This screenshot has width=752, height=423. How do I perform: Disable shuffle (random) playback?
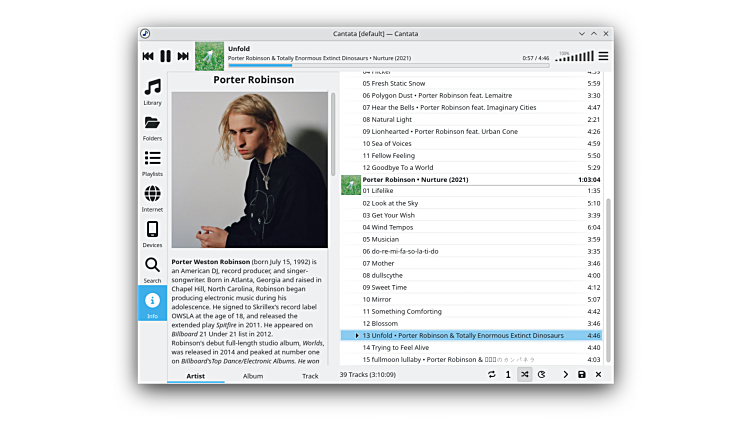(525, 374)
